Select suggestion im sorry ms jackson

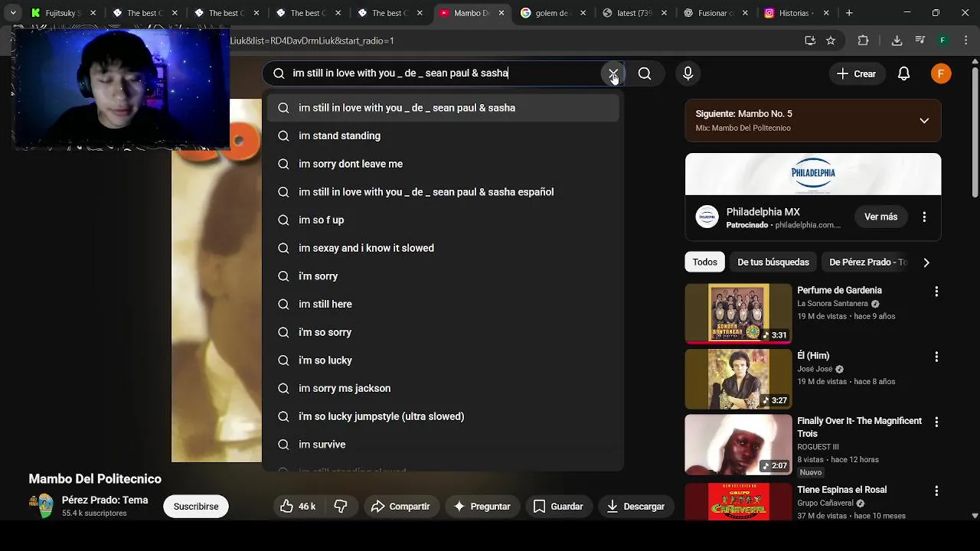pos(443,388)
